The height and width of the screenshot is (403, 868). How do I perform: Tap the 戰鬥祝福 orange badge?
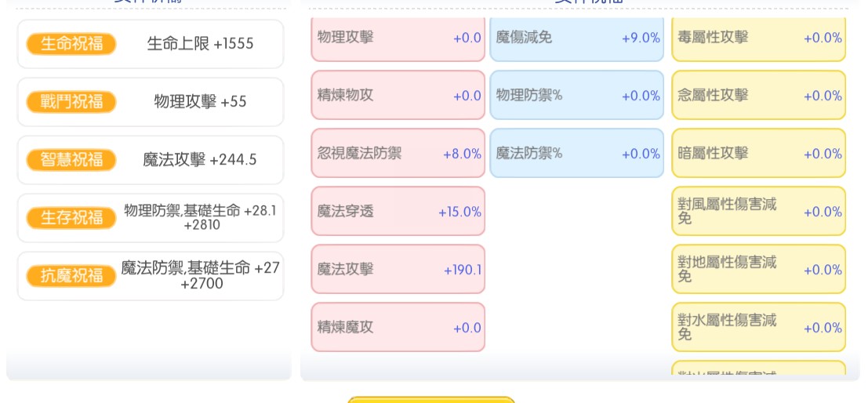pos(71,102)
